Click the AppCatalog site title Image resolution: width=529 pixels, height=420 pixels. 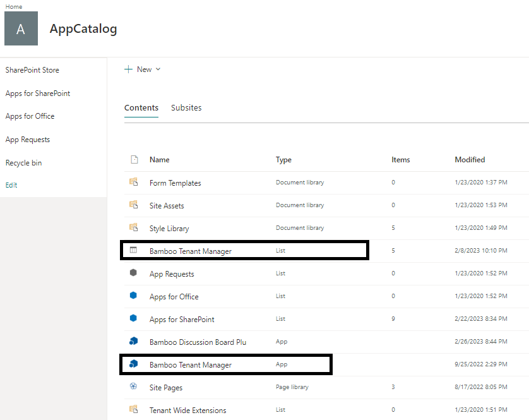(83, 29)
